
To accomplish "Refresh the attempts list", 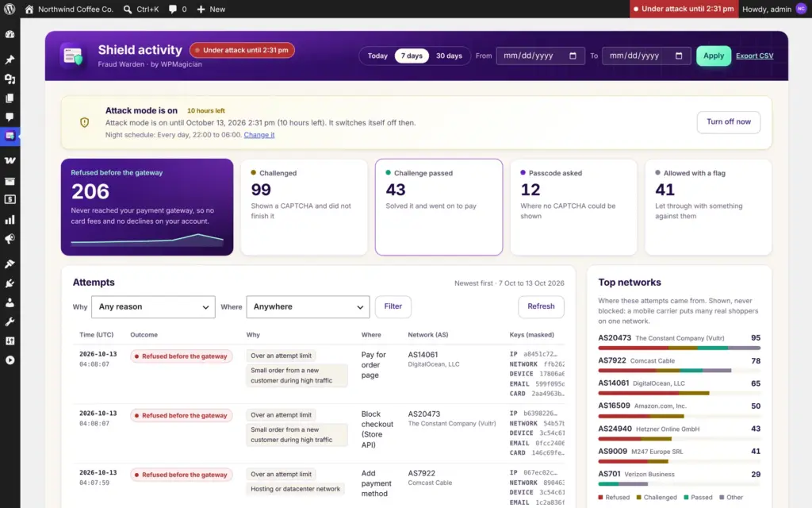I will coord(541,306).
